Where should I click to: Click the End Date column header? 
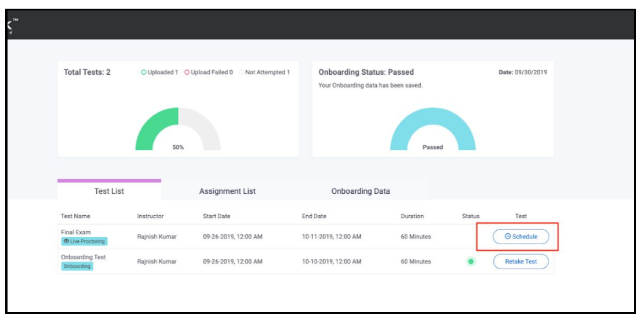click(x=314, y=216)
